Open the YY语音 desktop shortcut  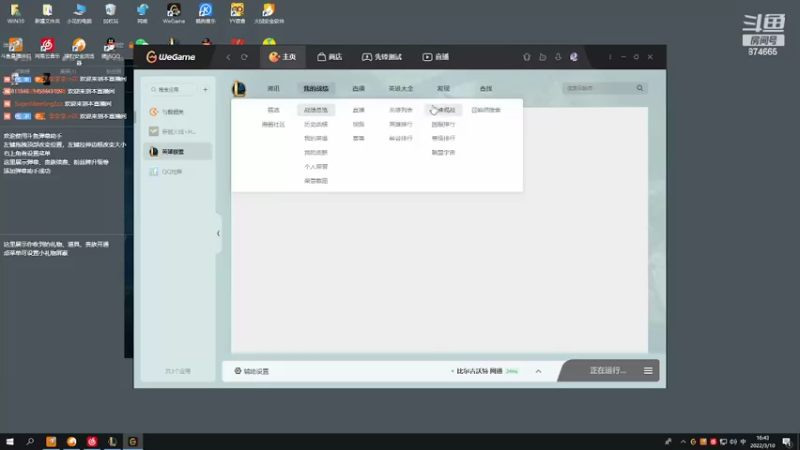237,13
